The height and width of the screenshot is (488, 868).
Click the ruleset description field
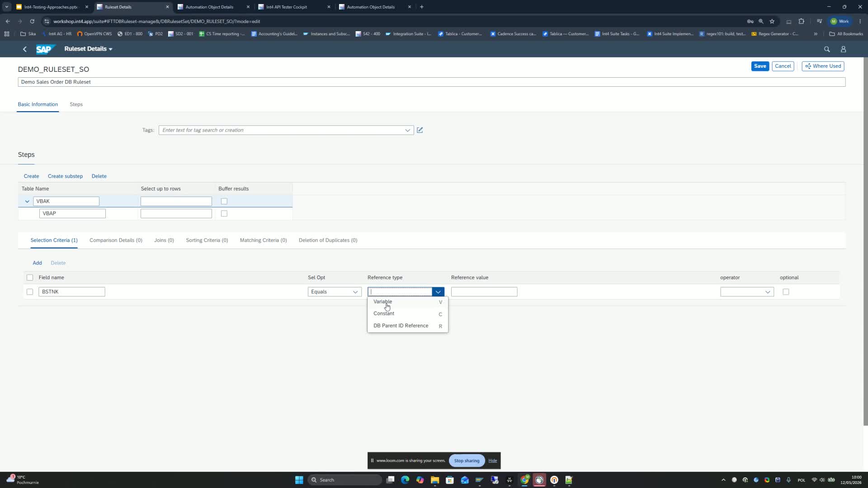pyautogui.click(x=432, y=82)
